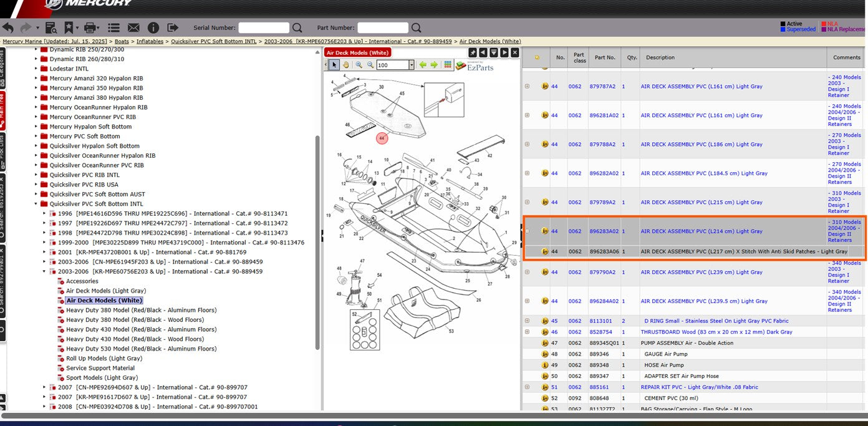Click the magnifier next to Part Number field

(x=416, y=27)
